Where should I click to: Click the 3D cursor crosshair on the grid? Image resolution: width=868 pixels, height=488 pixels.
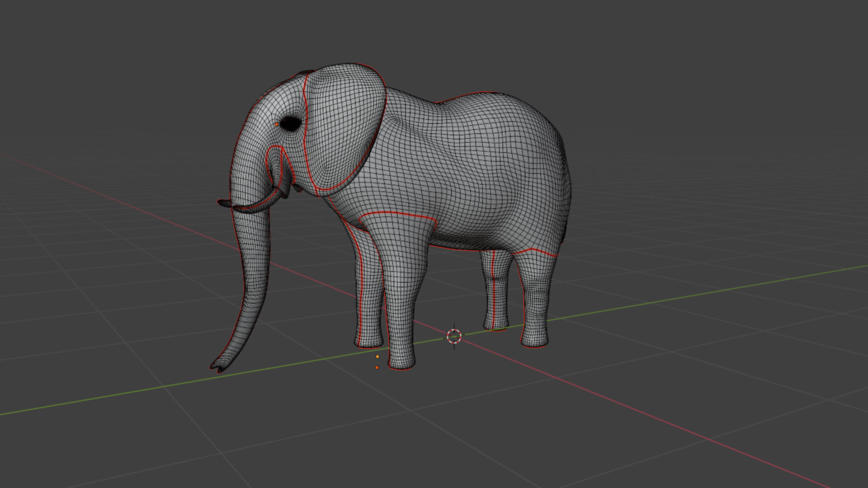(454, 336)
